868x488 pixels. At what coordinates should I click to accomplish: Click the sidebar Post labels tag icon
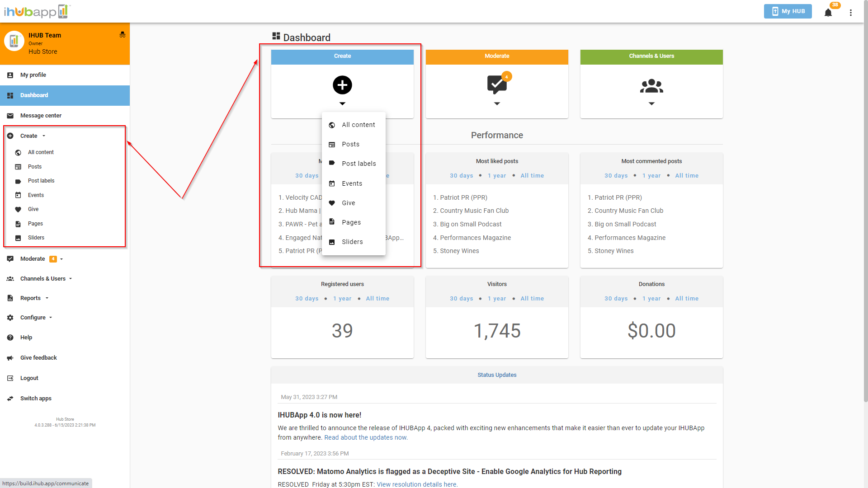coord(18,181)
